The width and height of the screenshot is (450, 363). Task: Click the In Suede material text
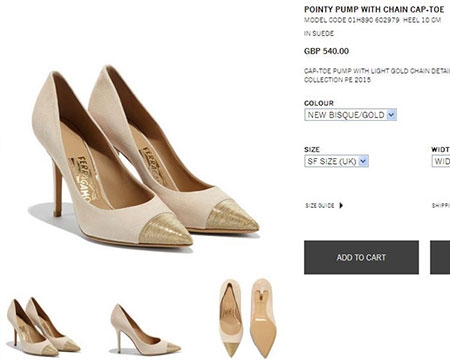[319, 34]
